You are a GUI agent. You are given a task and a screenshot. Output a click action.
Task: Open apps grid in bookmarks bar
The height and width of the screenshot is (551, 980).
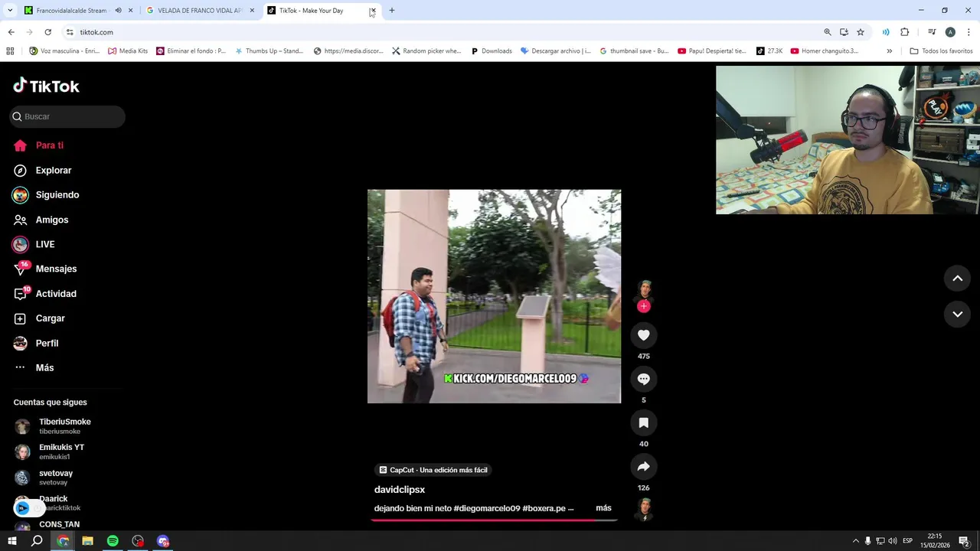pos(10,51)
